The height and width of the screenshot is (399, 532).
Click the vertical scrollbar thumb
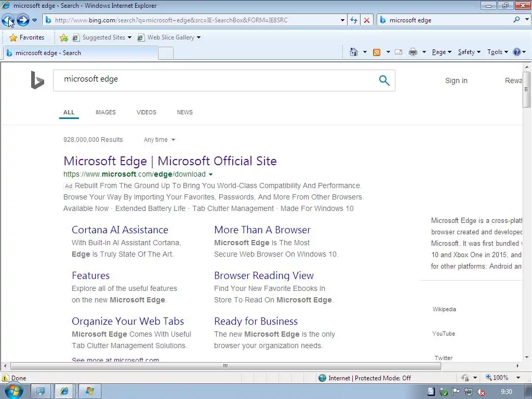coord(526,89)
